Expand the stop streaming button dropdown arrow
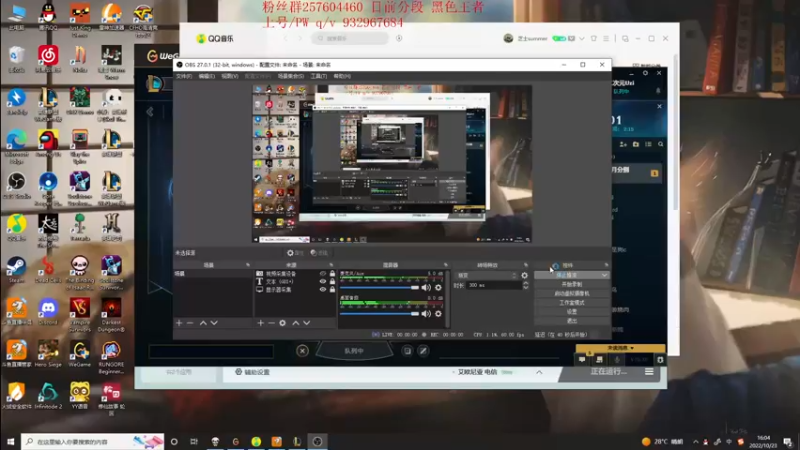Viewport: 800px width, 450px height. point(605,275)
